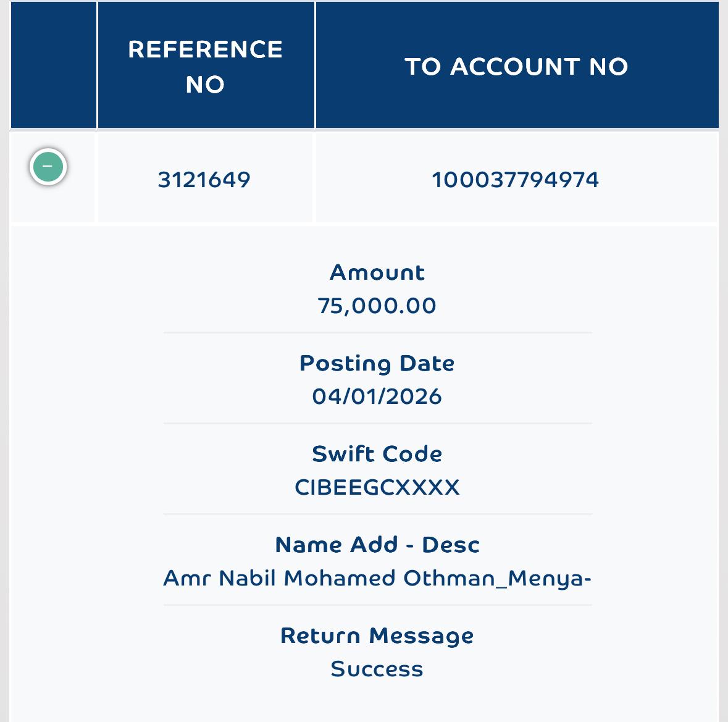Select the date 04/01/2026
The width and height of the screenshot is (728, 722).
(377, 397)
